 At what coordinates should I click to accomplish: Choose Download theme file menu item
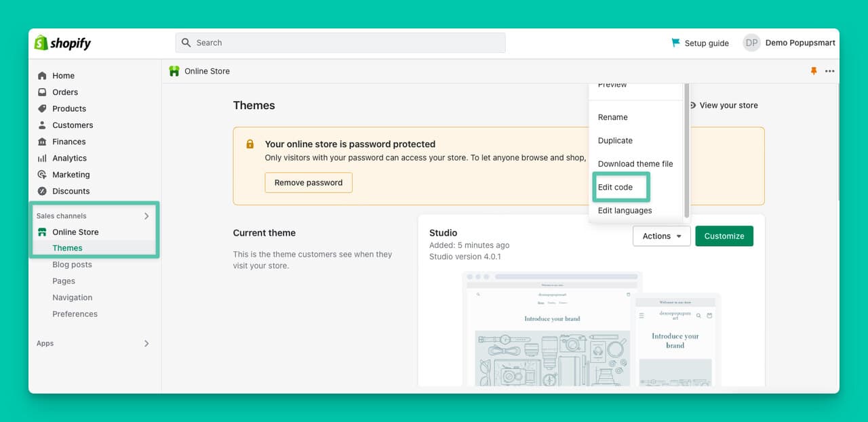click(x=635, y=164)
